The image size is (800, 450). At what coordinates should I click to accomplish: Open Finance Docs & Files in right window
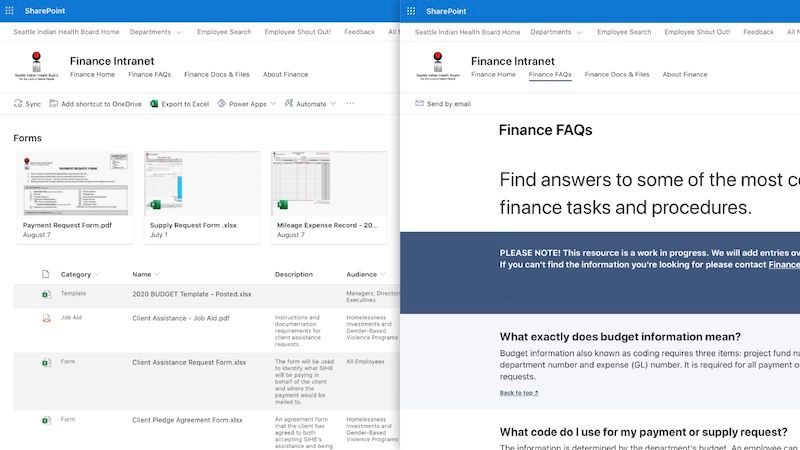coord(617,74)
